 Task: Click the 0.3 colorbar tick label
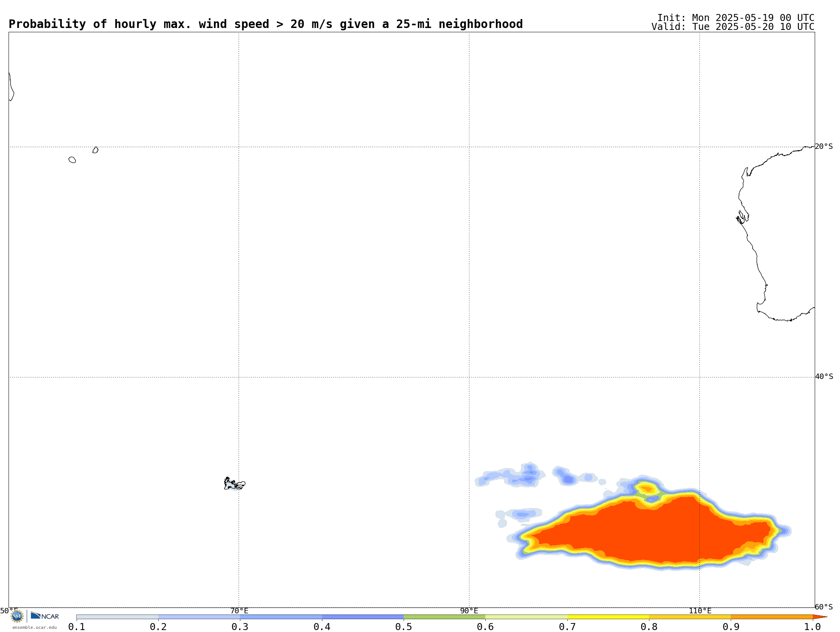[240, 627]
